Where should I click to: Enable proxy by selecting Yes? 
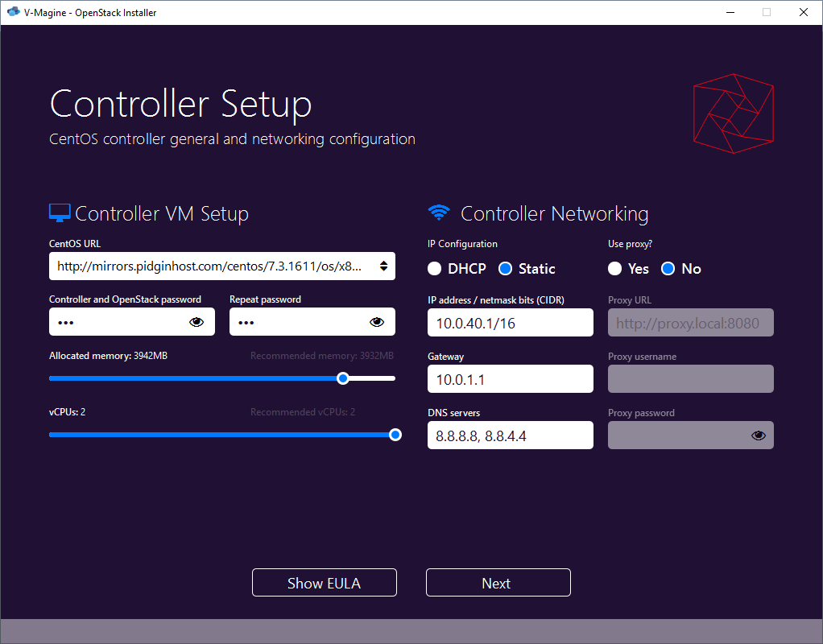616,268
